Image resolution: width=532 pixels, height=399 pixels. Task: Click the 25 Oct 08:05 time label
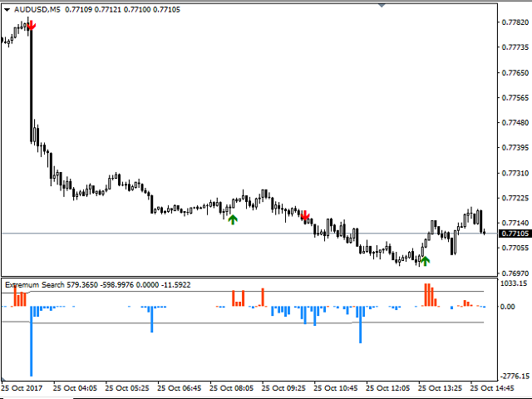[x=231, y=388]
